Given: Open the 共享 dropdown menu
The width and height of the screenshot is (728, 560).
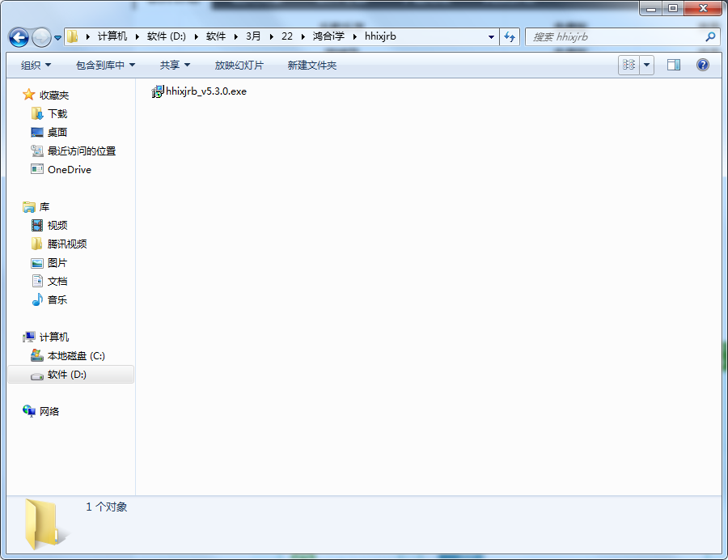Looking at the screenshot, I should 175,65.
